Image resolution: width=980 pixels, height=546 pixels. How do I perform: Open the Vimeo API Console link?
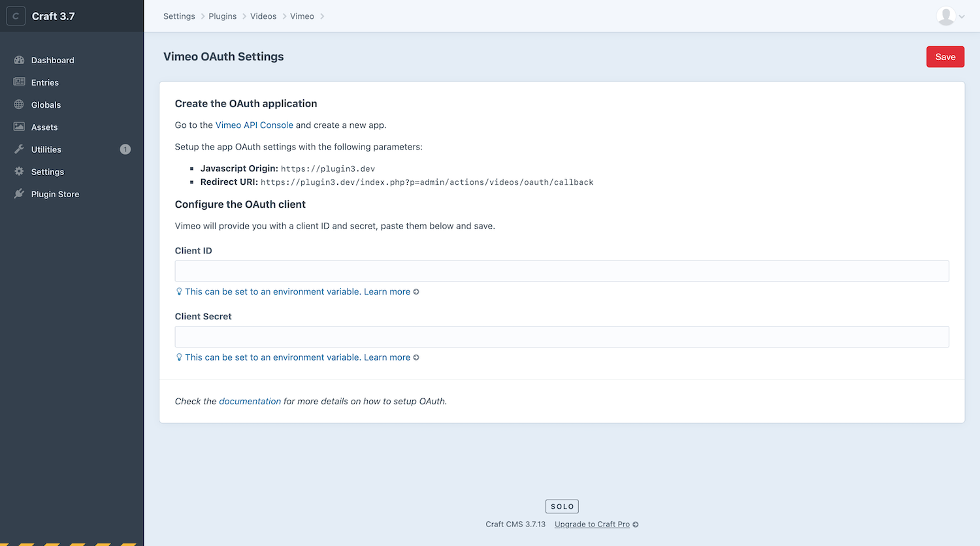254,125
